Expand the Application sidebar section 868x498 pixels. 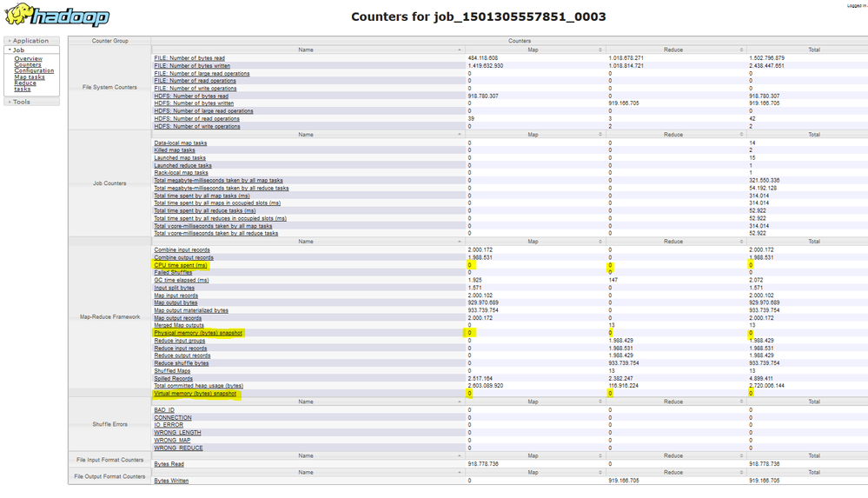coord(31,41)
